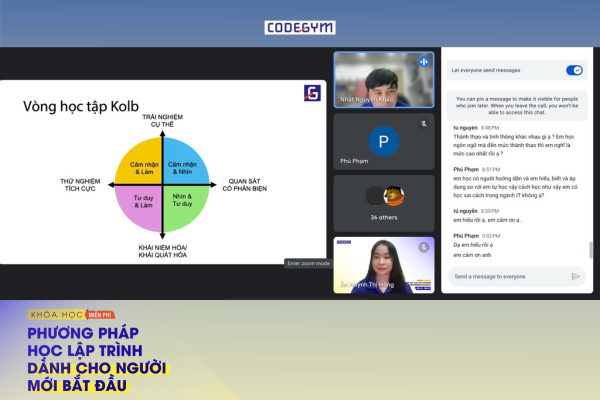Click the green 'Nhìn & Tư duy' quadrant
This screenshot has height=400, width=600.
(x=182, y=200)
